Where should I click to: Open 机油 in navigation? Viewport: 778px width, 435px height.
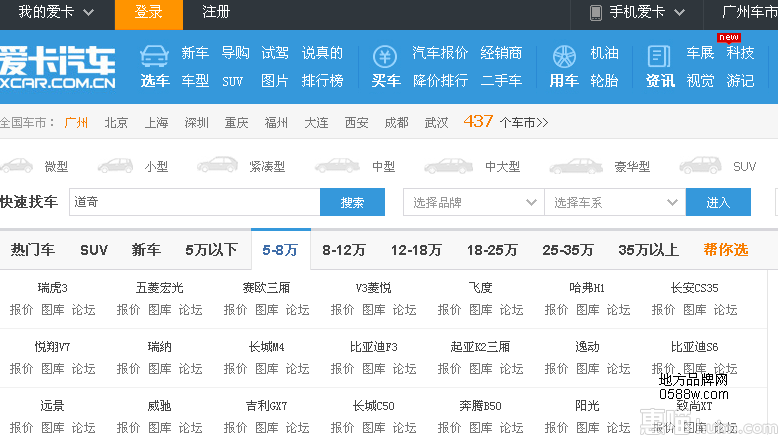click(604, 53)
